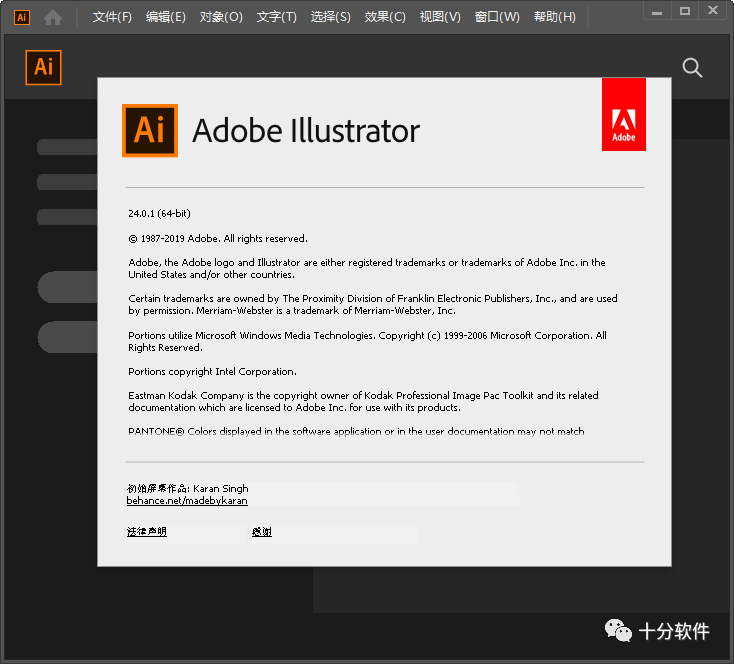The height and width of the screenshot is (664, 734).
Task: Open the 选择(S) menu
Action: click(330, 17)
